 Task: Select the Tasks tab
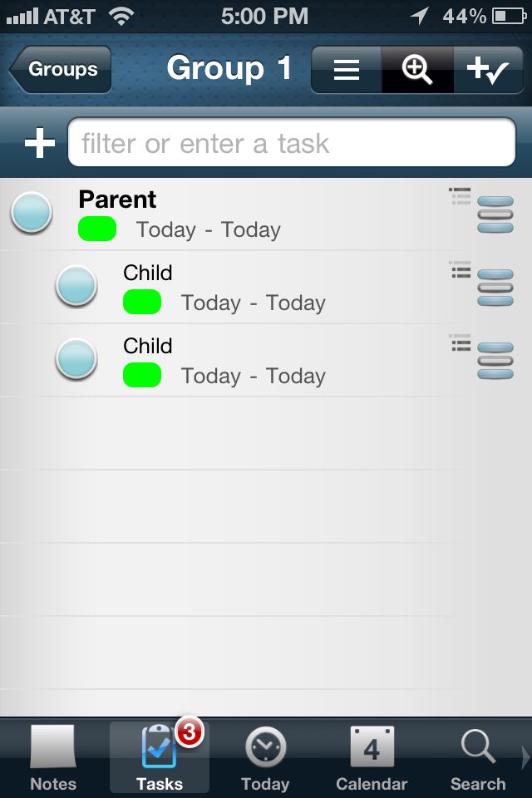tap(160, 758)
